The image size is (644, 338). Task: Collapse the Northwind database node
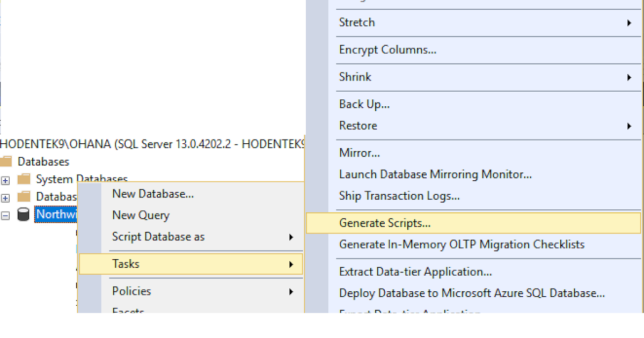pyautogui.click(x=5, y=214)
